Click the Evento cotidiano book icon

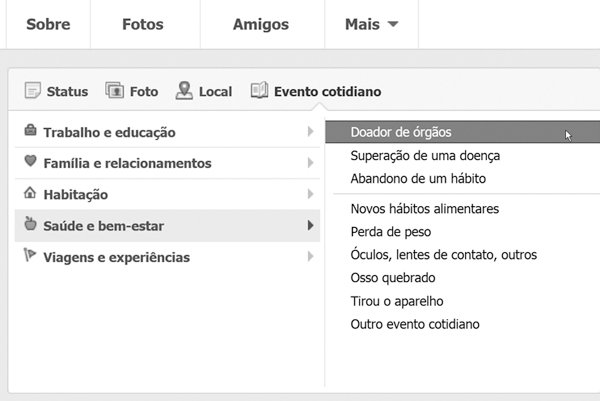[259, 90]
